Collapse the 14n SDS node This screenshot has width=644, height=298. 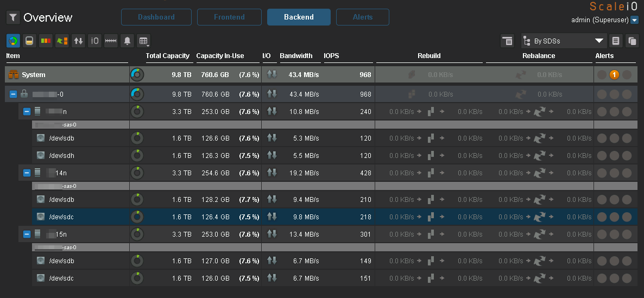(x=27, y=173)
